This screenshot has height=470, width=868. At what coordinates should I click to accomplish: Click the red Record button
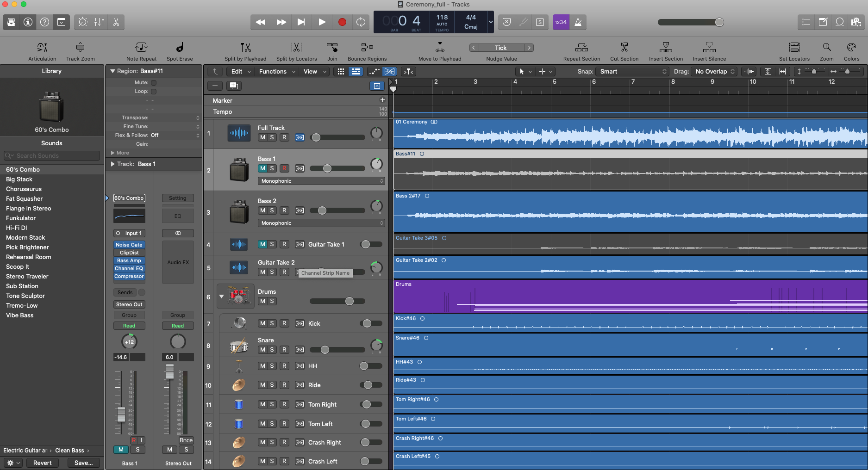pos(342,22)
